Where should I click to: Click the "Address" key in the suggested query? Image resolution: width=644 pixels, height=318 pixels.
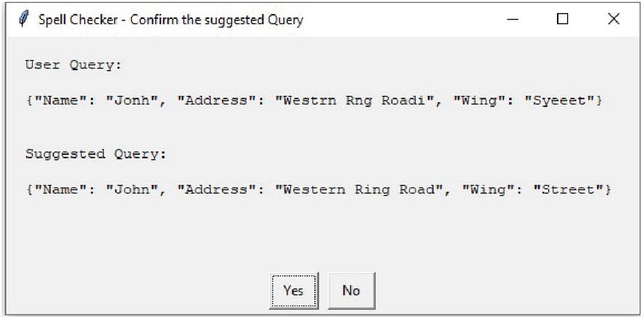point(218,189)
